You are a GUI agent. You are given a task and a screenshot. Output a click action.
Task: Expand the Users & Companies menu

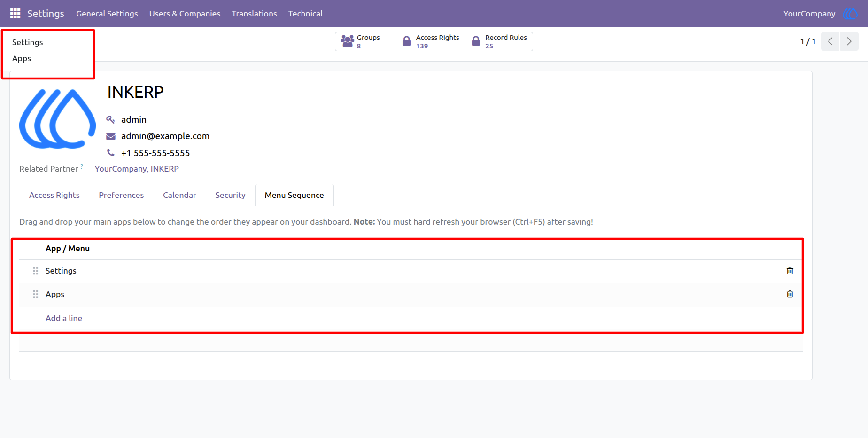[185, 14]
